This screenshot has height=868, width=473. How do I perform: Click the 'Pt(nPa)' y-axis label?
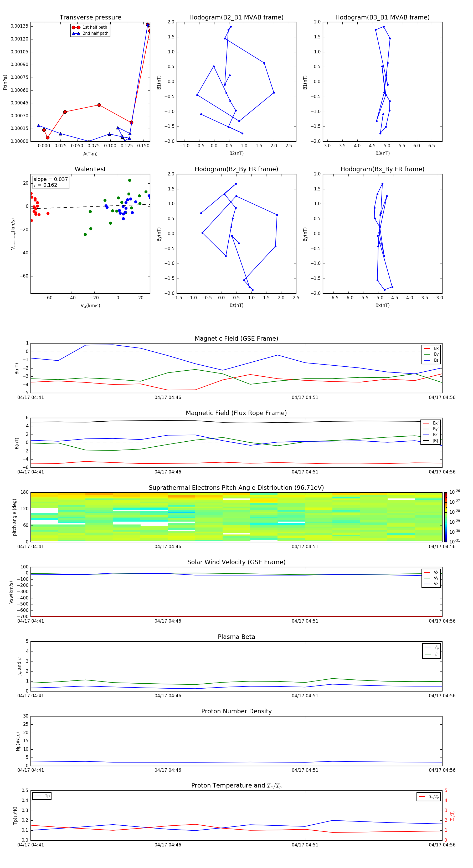5,82
